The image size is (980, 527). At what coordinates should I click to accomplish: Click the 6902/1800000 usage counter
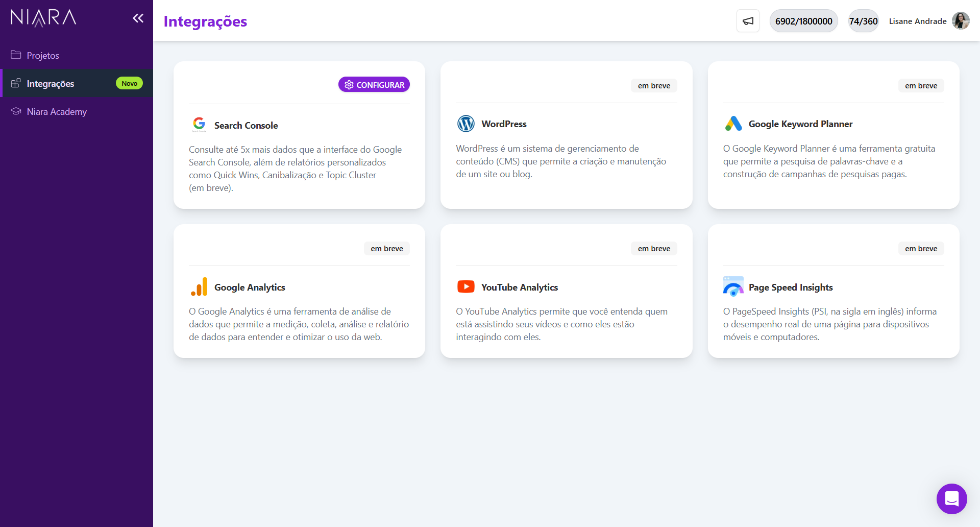(803, 21)
